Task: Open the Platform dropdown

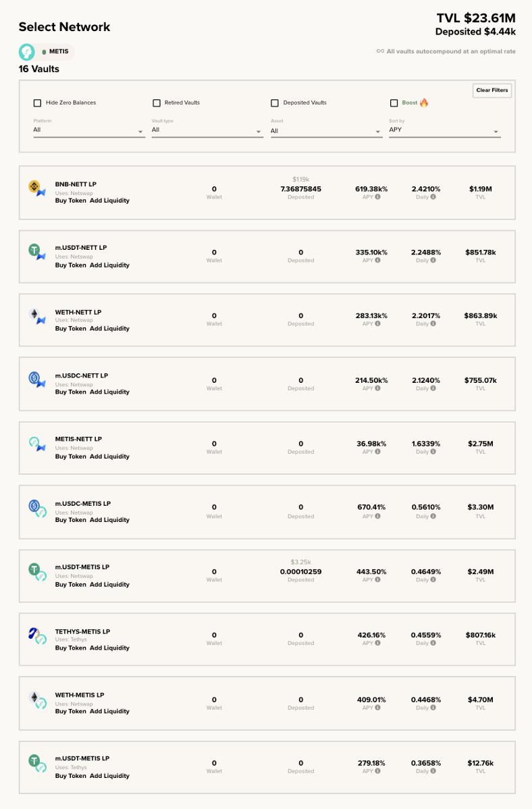Action: coord(88,130)
